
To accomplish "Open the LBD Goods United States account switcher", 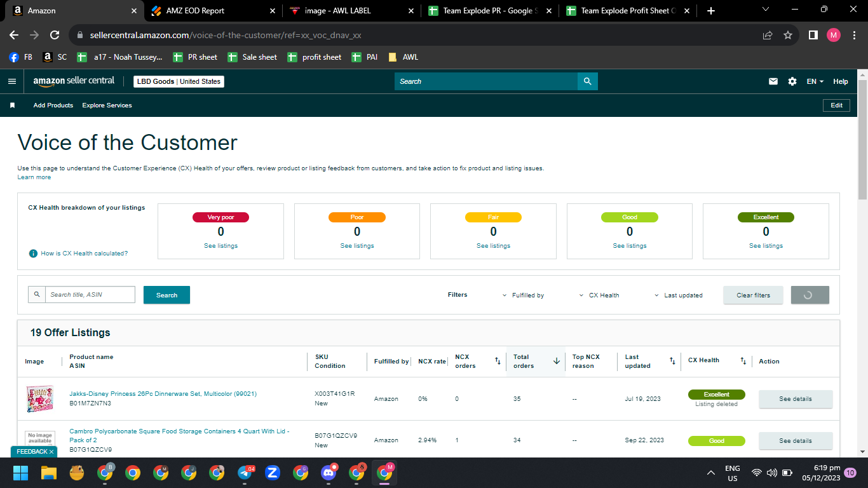I will [x=179, y=81].
